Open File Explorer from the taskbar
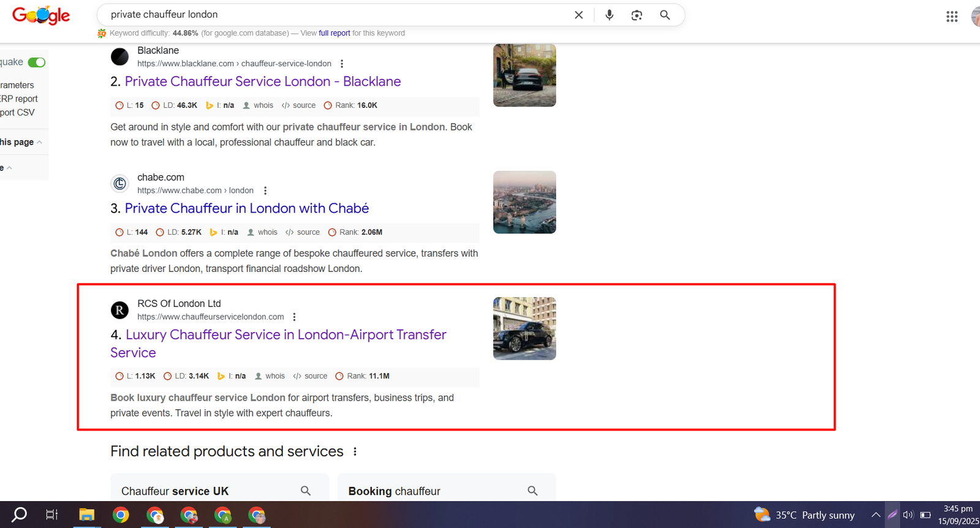980x528 pixels. pyautogui.click(x=86, y=515)
